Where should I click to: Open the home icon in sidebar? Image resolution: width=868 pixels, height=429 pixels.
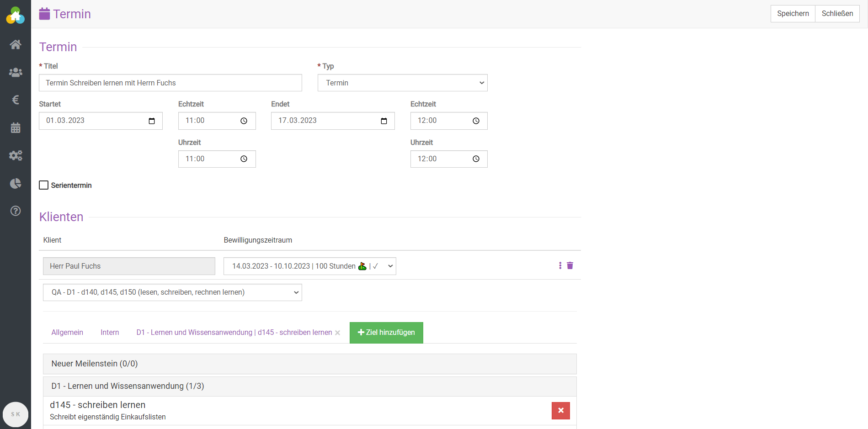click(16, 44)
